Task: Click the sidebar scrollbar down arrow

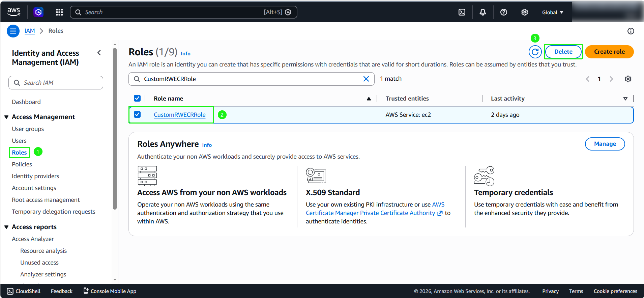Action: (115, 279)
